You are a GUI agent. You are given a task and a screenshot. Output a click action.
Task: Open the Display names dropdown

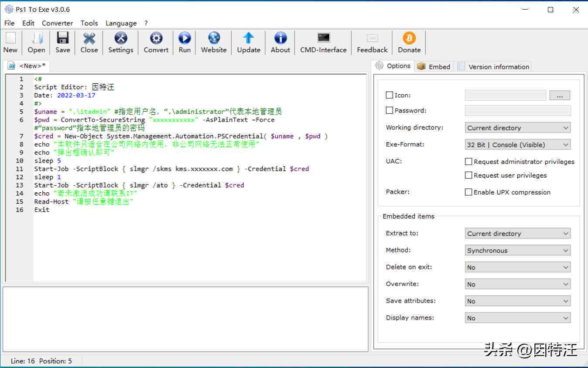pyautogui.click(x=518, y=318)
